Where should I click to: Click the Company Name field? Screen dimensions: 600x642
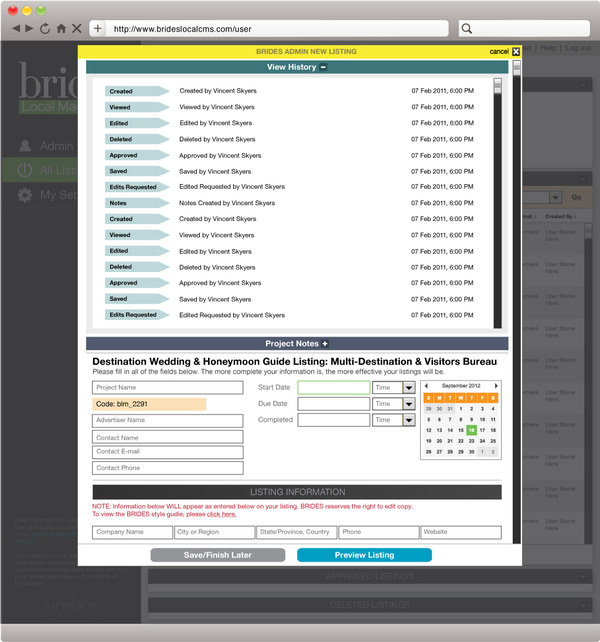(x=132, y=532)
